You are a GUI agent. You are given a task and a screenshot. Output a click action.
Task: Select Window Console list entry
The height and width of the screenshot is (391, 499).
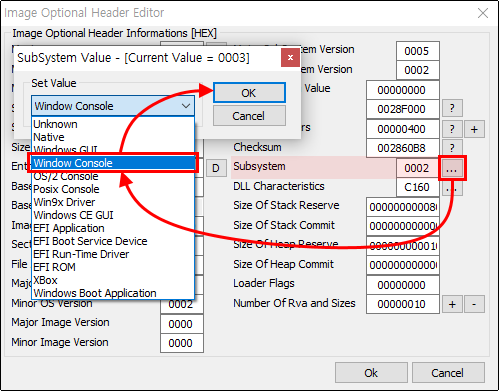[113, 163]
